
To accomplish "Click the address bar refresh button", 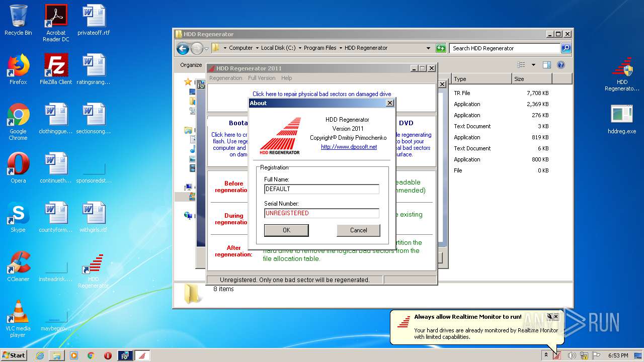I will tap(441, 48).
